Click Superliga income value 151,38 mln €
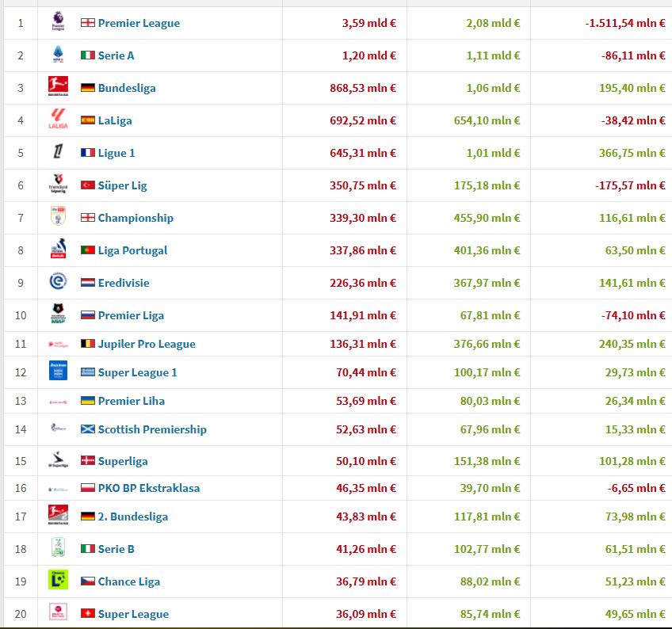This screenshot has height=629, width=672. click(490, 461)
